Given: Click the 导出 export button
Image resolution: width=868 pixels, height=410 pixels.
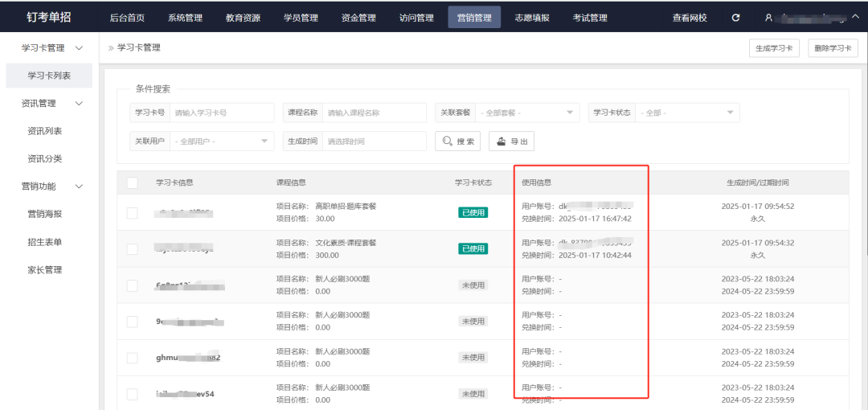Looking at the screenshot, I should click(511, 141).
